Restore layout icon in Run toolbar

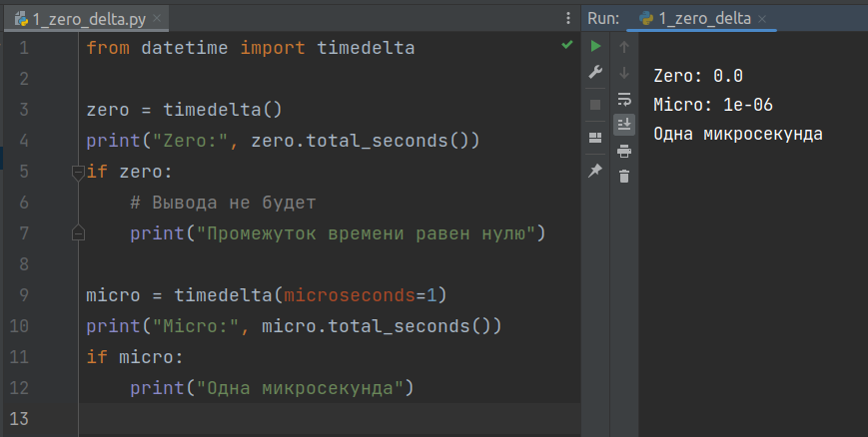click(x=595, y=137)
